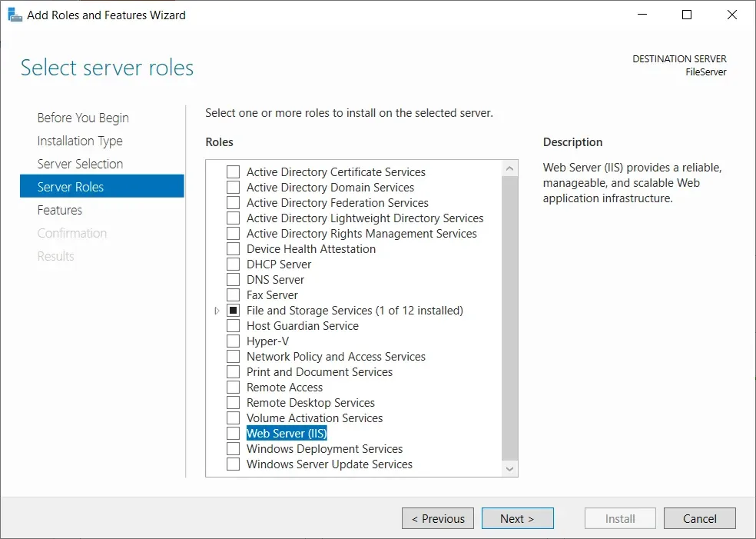Cancel the Add Roles wizard
This screenshot has width=756, height=539.
[699, 518]
